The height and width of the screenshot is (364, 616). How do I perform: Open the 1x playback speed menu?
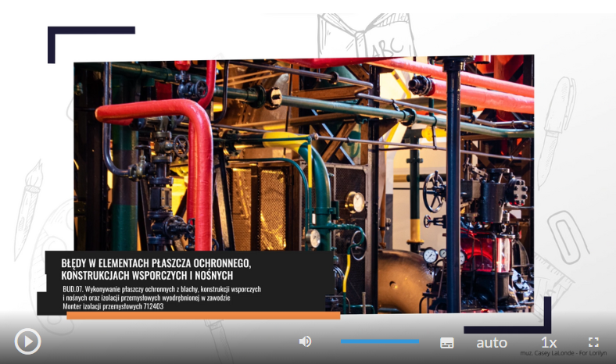[549, 342]
